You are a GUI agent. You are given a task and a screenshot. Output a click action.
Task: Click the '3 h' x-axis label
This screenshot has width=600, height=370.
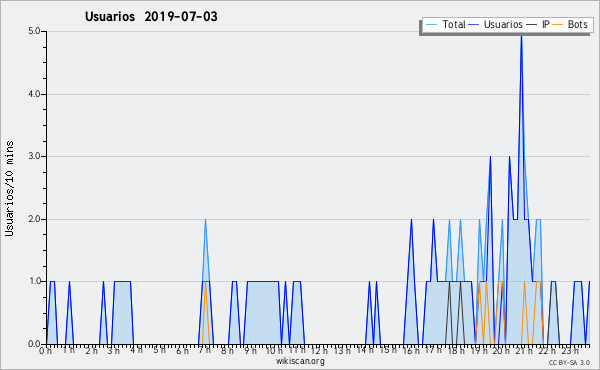(114, 350)
